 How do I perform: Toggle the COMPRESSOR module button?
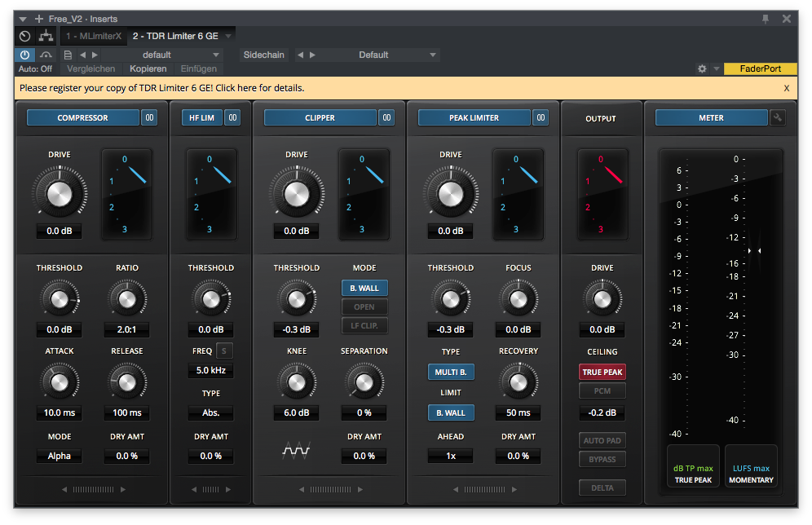click(x=83, y=117)
